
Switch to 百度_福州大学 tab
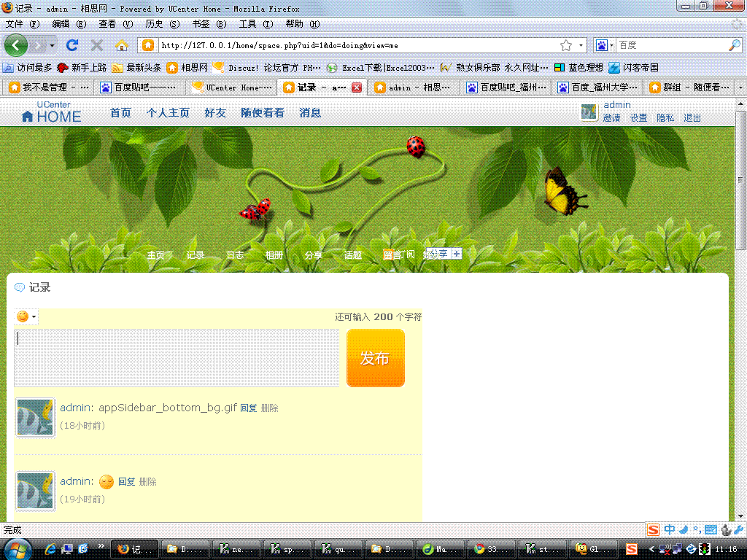pyautogui.click(x=597, y=87)
